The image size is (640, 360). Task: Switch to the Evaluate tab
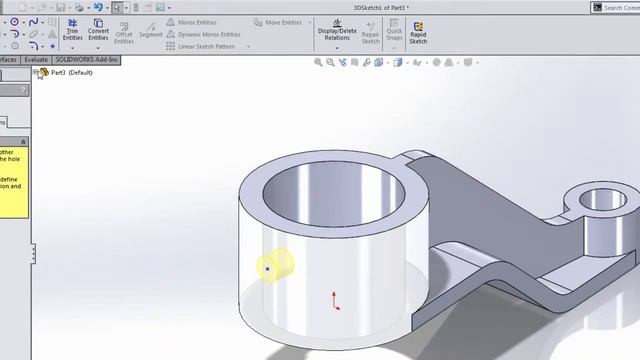[36, 60]
